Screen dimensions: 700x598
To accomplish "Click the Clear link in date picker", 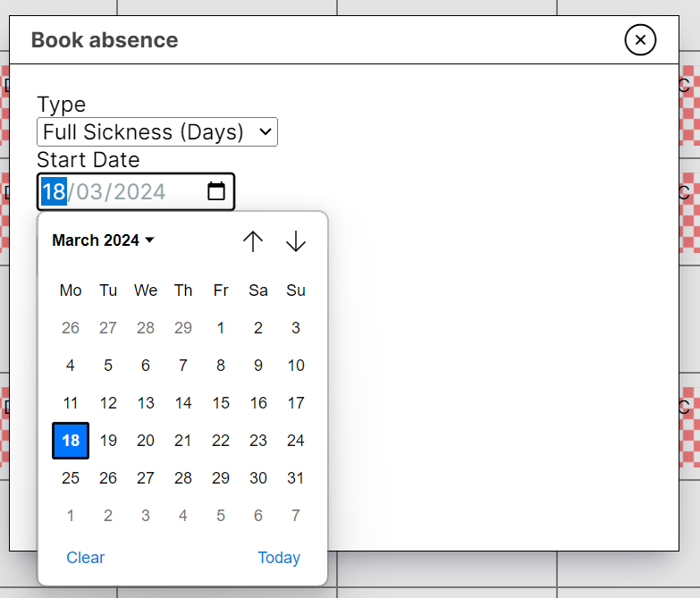I will coord(86,558).
